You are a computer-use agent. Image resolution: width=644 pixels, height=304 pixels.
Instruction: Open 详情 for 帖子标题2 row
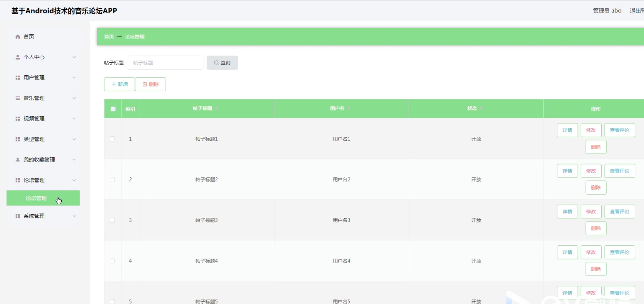[x=567, y=171]
